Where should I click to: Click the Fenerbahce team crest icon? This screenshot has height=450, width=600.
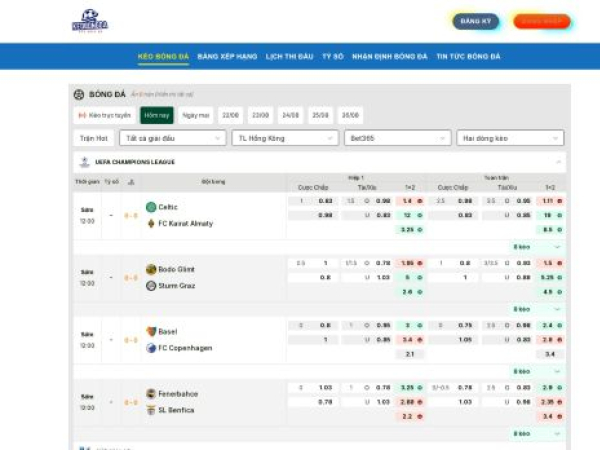(x=151, y=394)
